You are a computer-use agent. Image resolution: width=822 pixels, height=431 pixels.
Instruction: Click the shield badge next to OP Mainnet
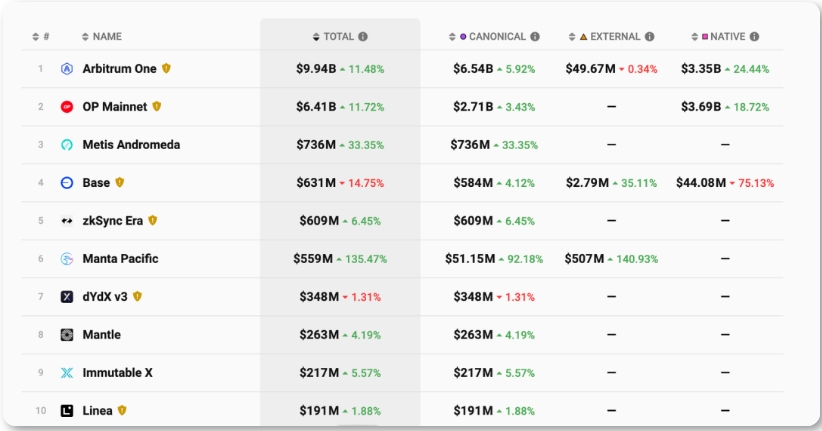pos(156,106)
